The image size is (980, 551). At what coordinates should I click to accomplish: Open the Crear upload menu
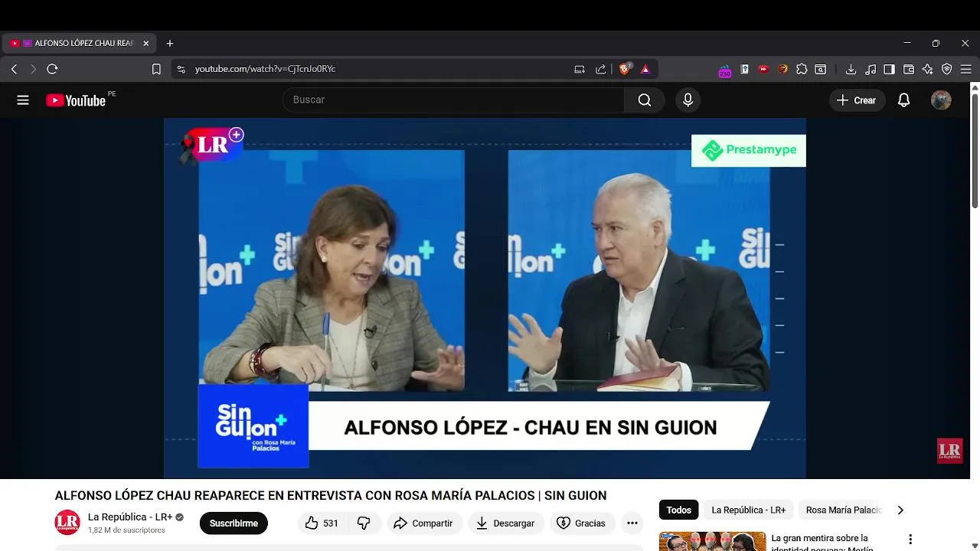[x=857, y=100]
